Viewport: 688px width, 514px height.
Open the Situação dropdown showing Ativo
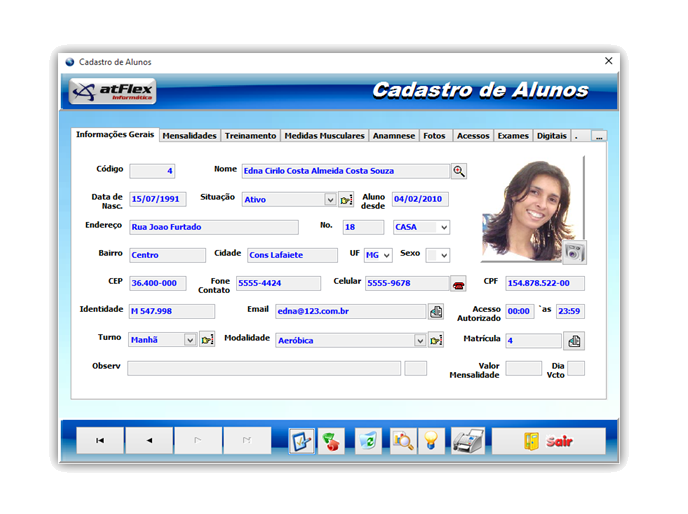click(x=330, y=199)
